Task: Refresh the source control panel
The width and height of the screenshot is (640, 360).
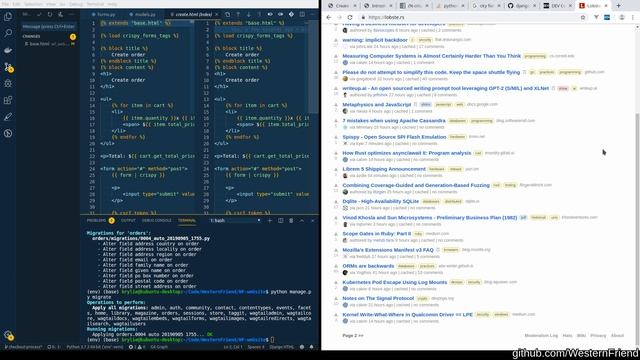Action: point(50,14)
